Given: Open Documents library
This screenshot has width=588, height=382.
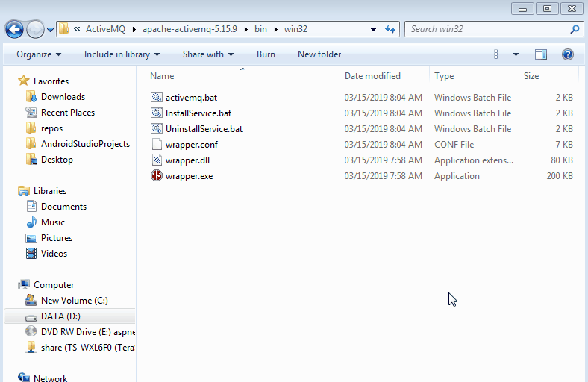Looking at the screenshot, I should (63, 207).
